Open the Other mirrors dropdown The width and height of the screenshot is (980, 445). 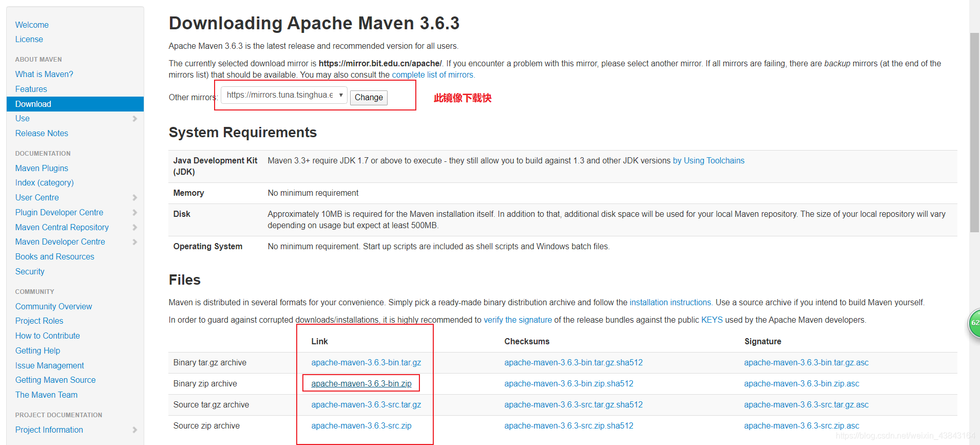(x=284, y=95)
